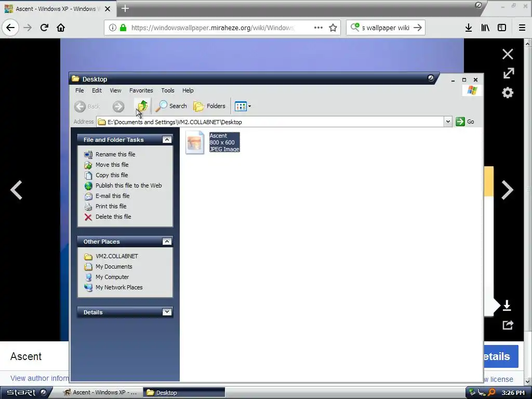
Task: Open the VM2.COLLABNET folder link
Action: [x=117, y=256]
